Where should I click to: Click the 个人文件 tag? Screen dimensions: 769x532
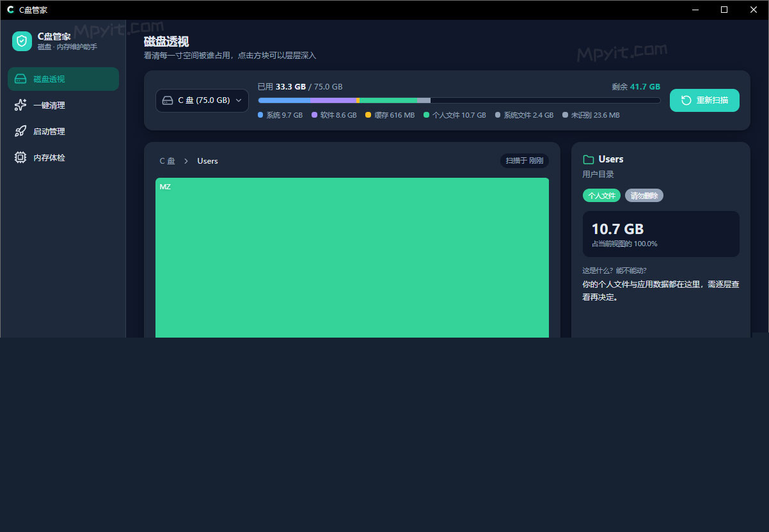click(x=601, y=196)
